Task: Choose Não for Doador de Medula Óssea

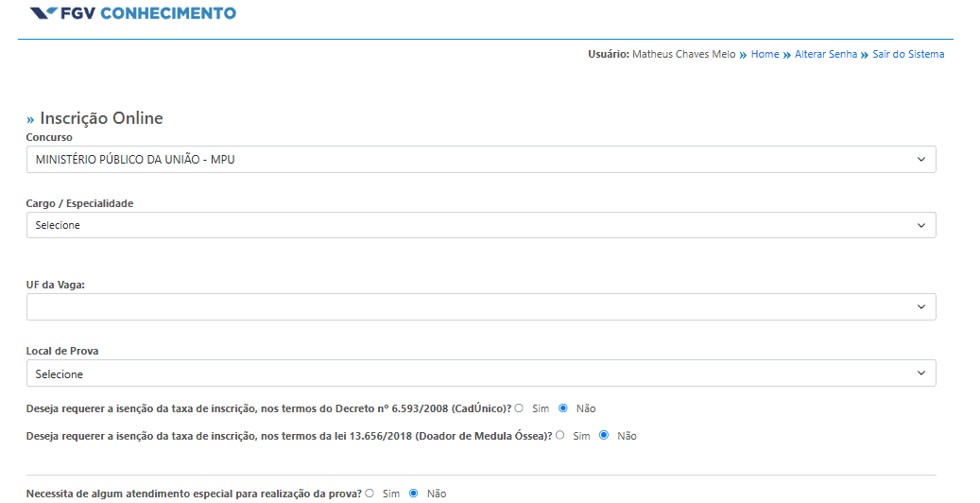Action: tap(604, 436)
